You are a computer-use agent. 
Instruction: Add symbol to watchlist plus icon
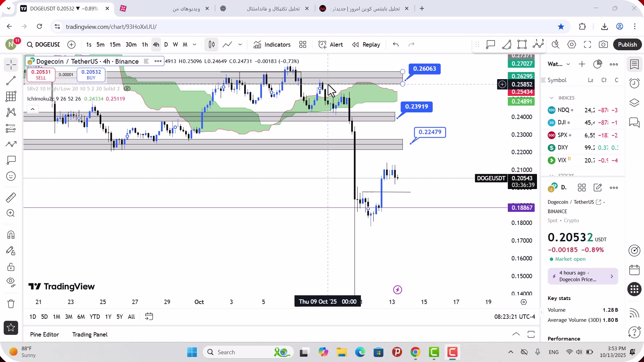coord(582,64)
